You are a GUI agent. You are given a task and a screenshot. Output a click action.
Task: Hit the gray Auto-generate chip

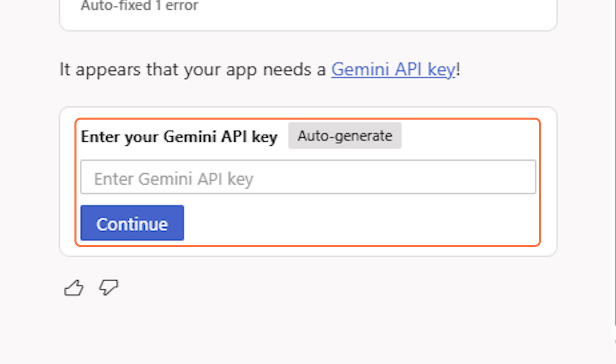(x=344, y=136)
